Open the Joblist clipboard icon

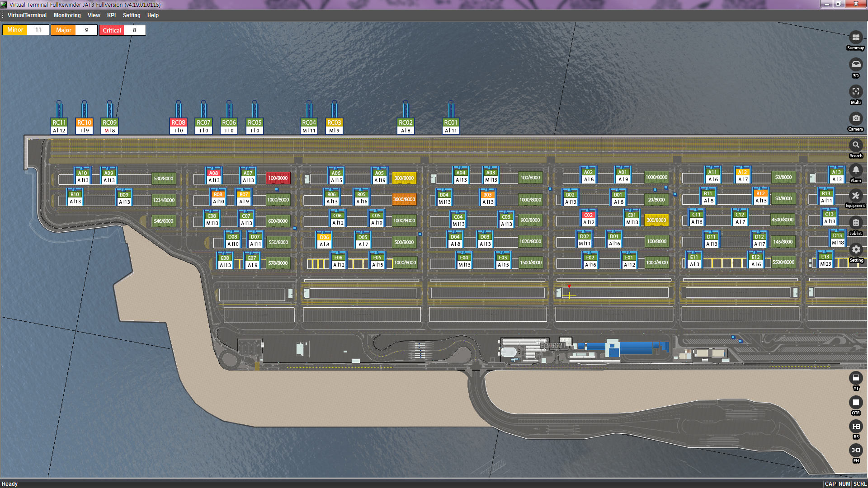(x=855, y=223)
